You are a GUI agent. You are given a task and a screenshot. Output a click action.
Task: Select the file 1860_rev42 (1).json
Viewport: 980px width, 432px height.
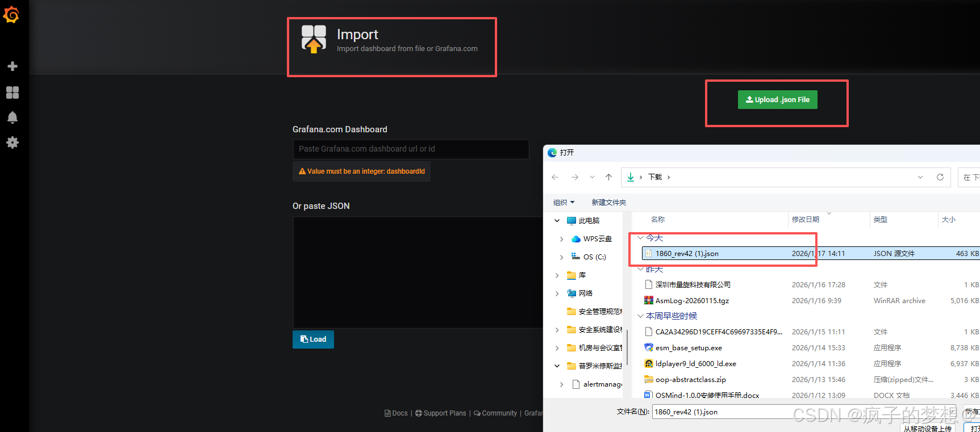click(x=811, y=253)
